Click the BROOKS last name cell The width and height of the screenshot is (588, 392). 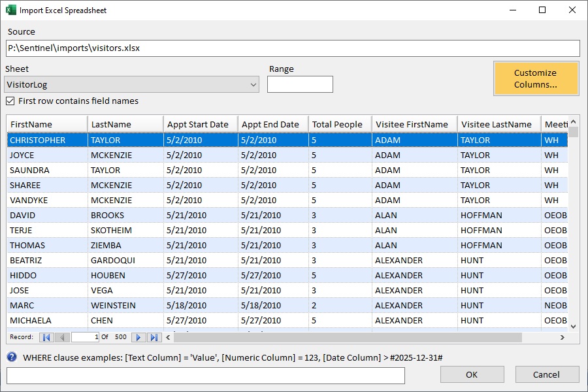(x=125, y=216)
